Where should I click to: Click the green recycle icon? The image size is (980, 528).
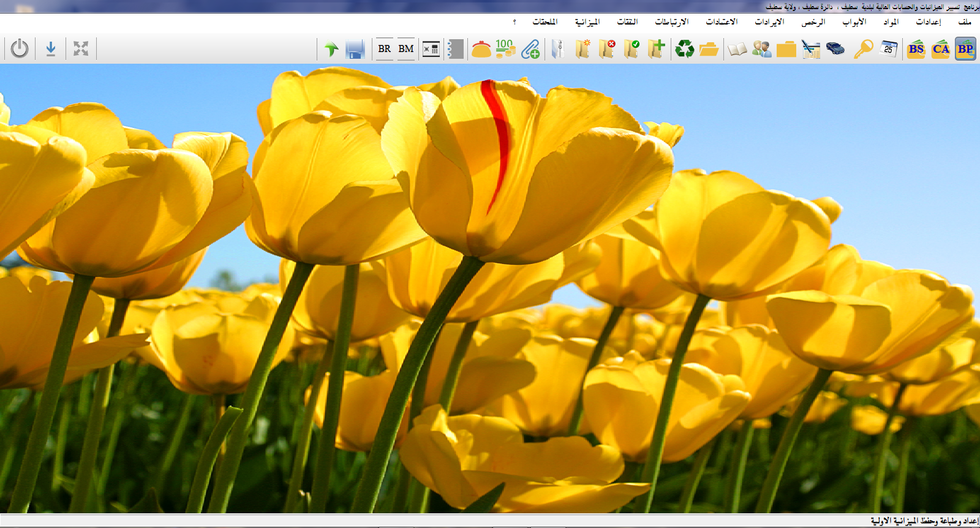click(684, 49)
